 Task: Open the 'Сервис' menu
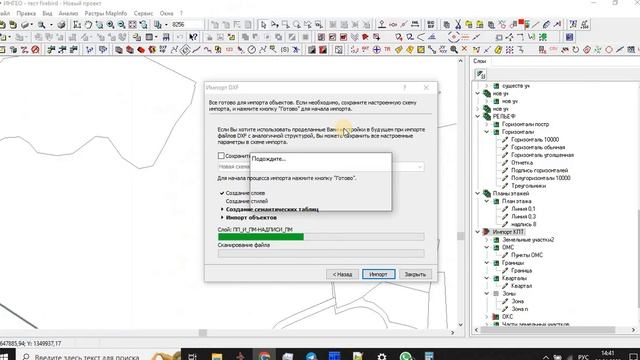(x=143, y=13)
